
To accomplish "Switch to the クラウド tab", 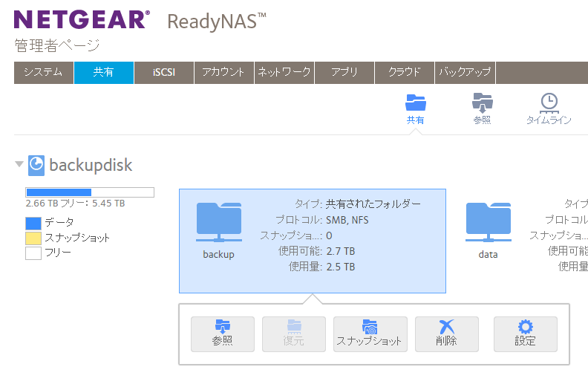I will coord(404,73).
